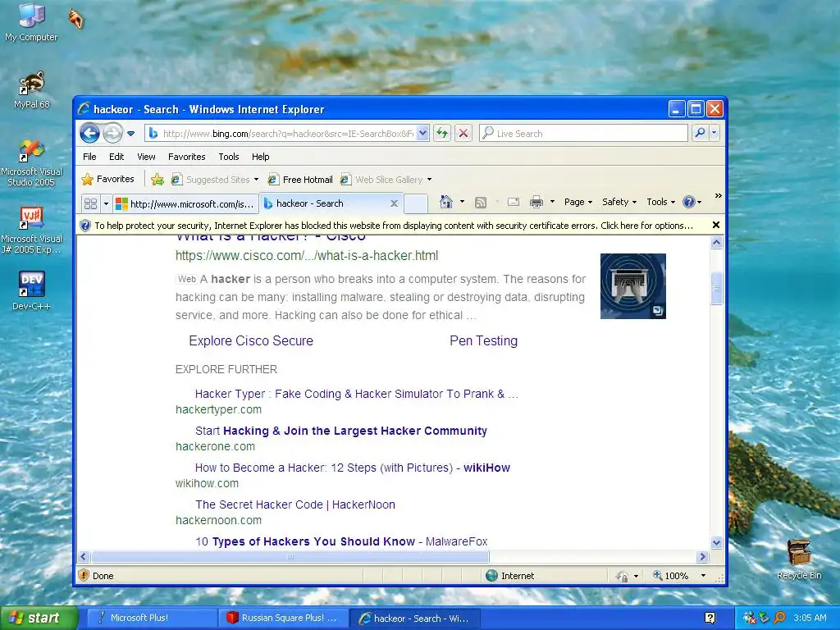
Task: Select the Dev-C++ desktop icon
Action: (31, 291)
